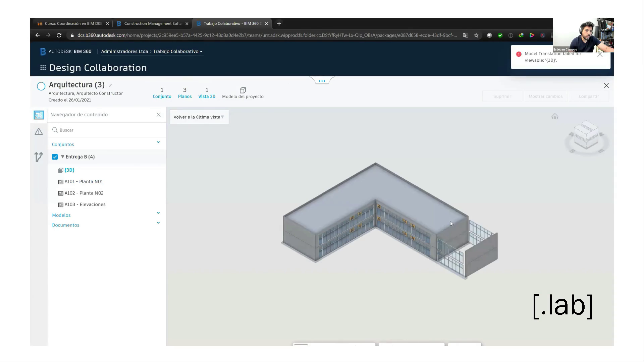Bookmark page with star icon
The width and height of the screenshot is (644, 362).
pyautogui.click(x=476, y=35)
